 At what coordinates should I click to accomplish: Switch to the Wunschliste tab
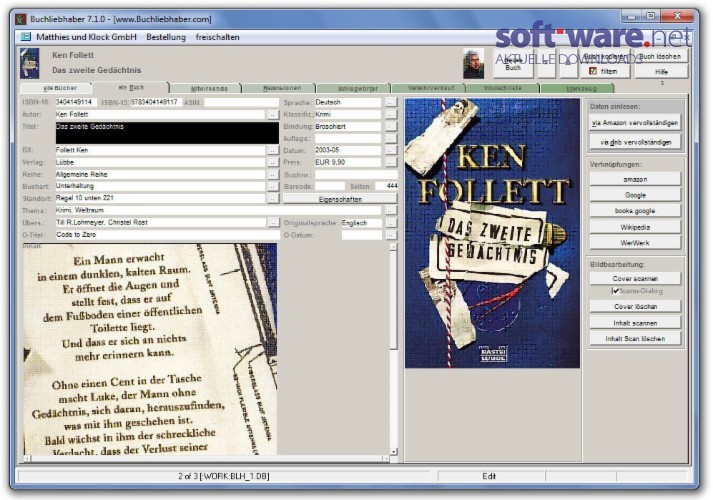503,88
